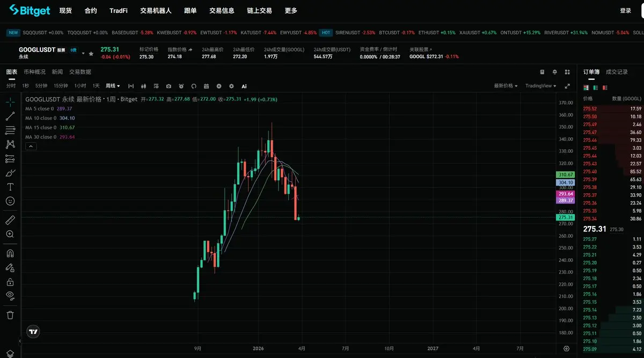
Task: Open chart axis settings gear bottom right
Action: click(x=566, y=348)
